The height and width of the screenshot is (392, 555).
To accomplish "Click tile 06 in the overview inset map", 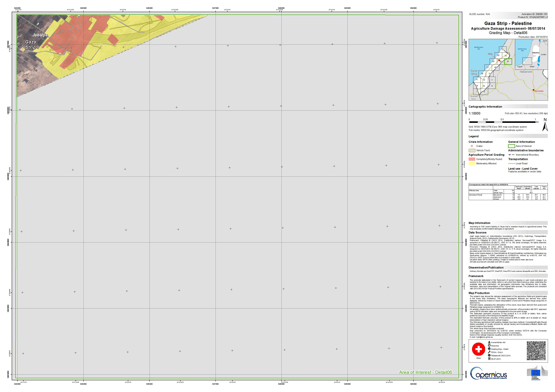I will tap(508, 61).
